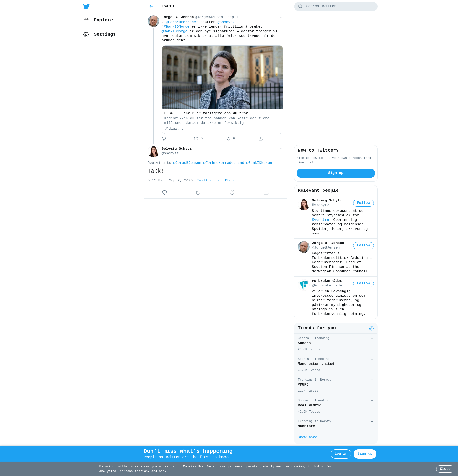This screenshot has width=458, height=476.
Task: Click the Sep 1 timestamp
Action: coord(233,17)
